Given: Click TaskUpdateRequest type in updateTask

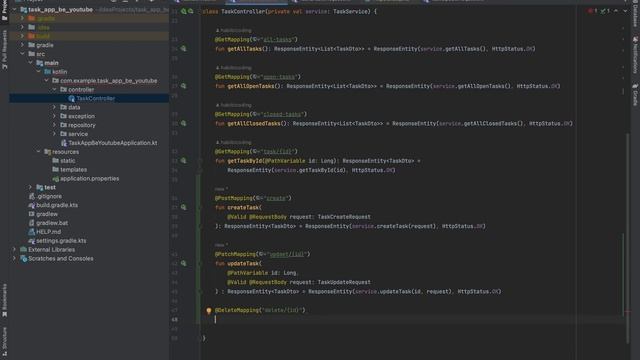Looking at the screenshot, I should click(344, 282).
